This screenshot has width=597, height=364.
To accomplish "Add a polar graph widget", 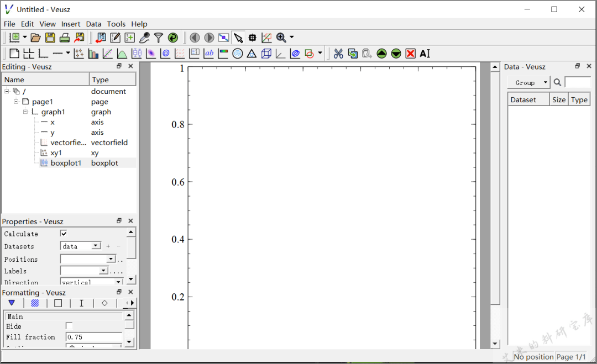I will 238,54.
